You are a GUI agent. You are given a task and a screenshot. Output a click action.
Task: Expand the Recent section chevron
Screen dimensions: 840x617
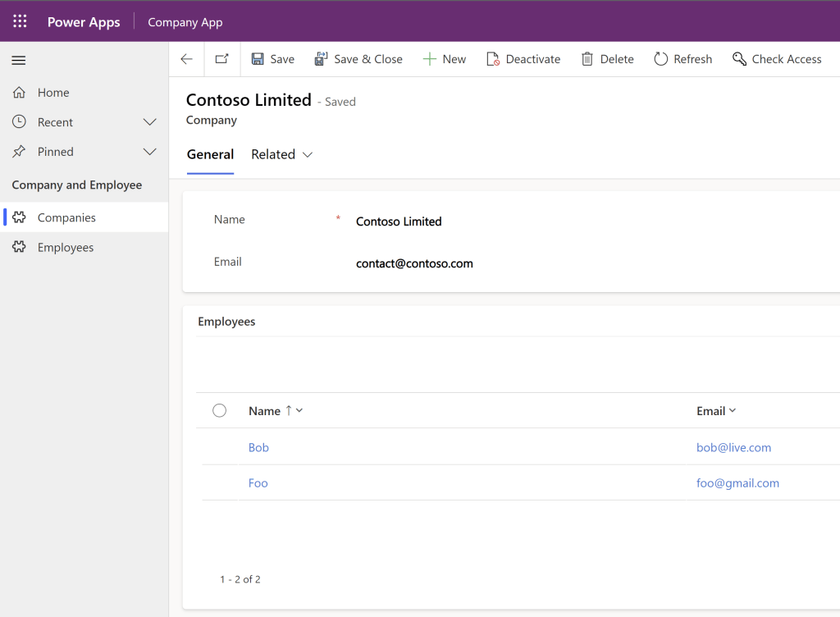pos(150,122)
